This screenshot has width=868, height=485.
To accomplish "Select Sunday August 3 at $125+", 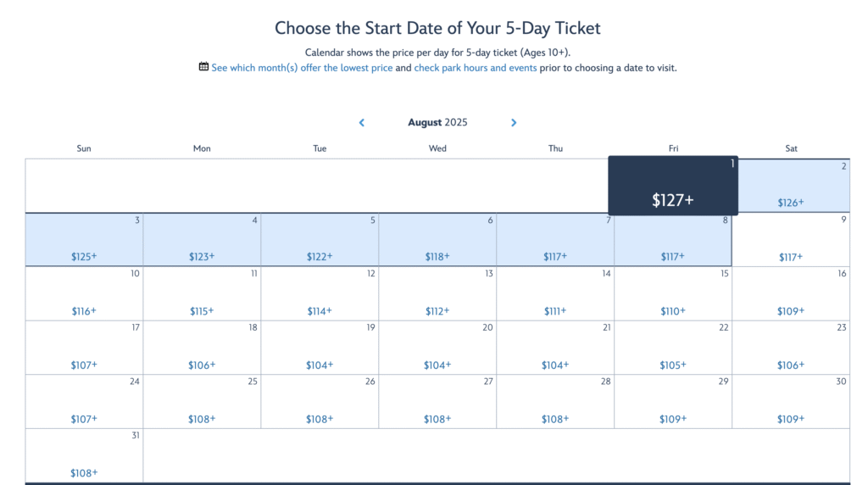I will click(x=84, y=240).
